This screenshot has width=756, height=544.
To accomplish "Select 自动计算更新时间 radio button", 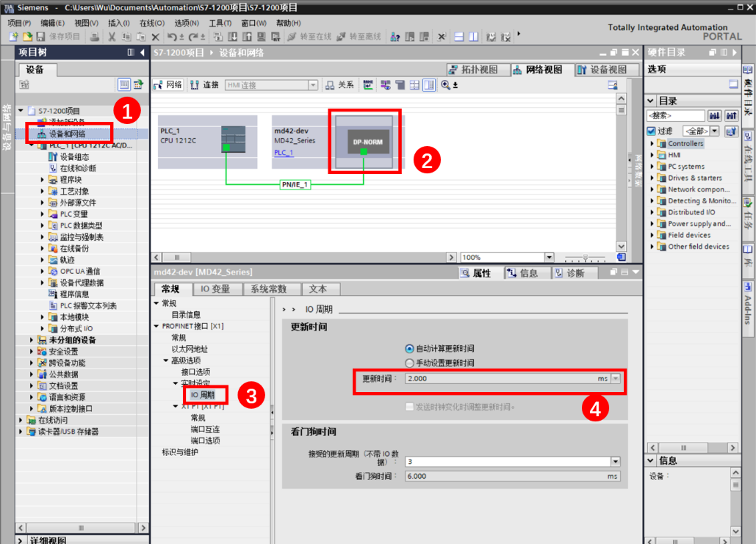I will (410, 348).
